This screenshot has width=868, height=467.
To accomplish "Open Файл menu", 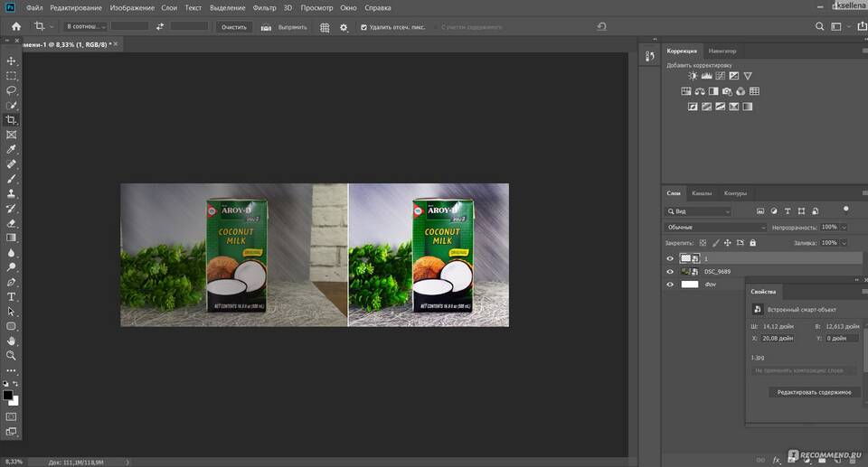I will (x=34, y=8).
